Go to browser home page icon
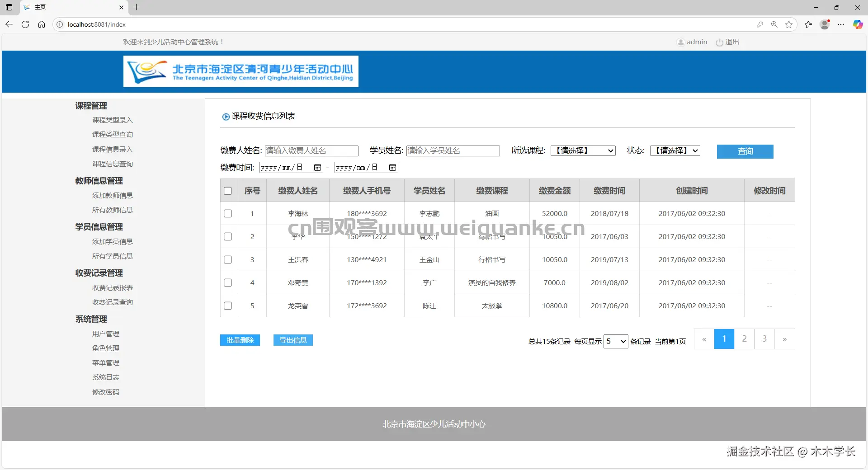The height and width of the screenshot is (470, 868). [42, 24]
